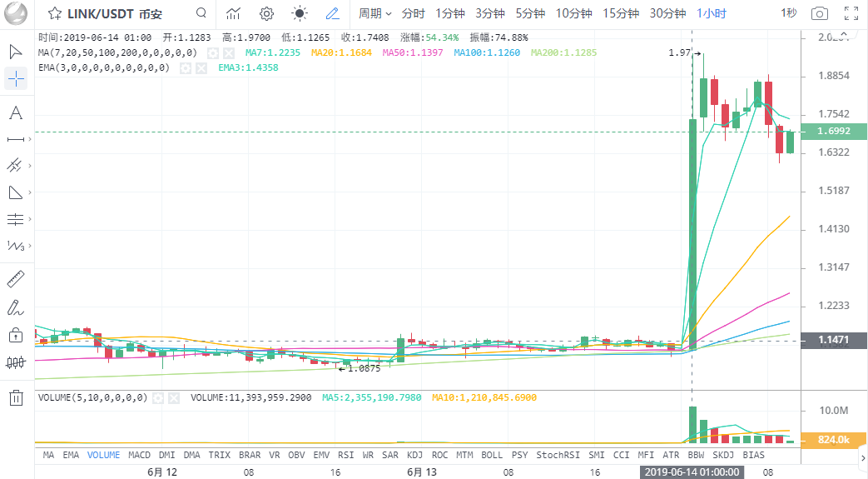Viewport: 868px width, 479px height.
Task: Expand the channel lines tool submenu arrow
Action: click(x=30, y=165)
